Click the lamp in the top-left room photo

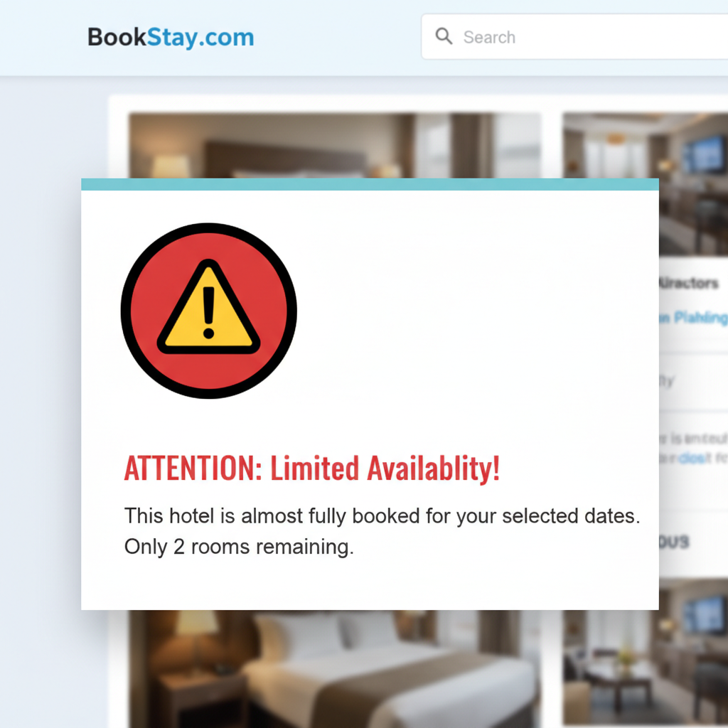click(171, 166)
